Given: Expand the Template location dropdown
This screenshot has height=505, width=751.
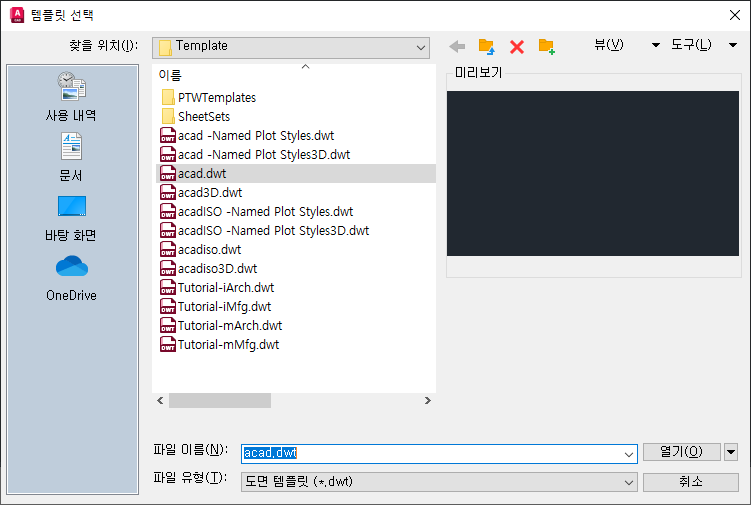Looking at the screenshot, I should click(x=421, y=48).
